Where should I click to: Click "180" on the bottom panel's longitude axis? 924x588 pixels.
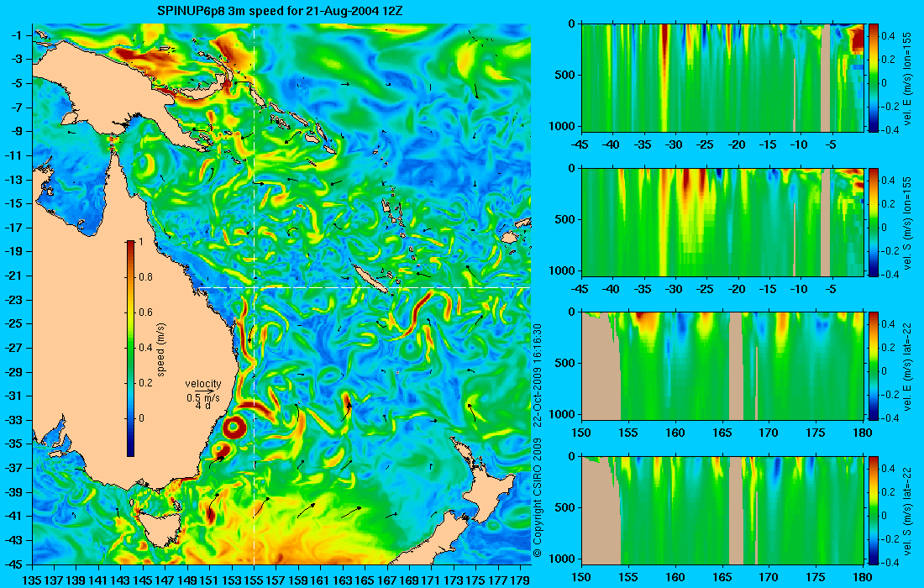[862, 577]
